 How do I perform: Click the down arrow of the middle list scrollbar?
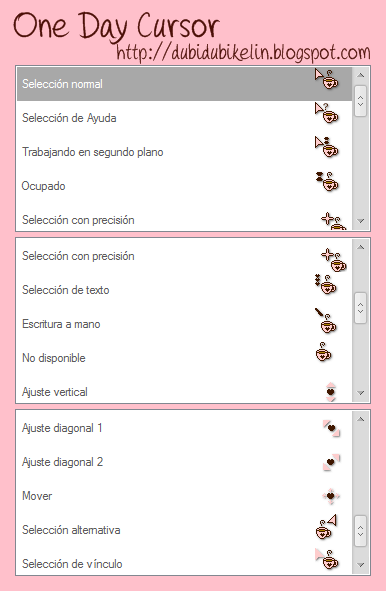[361, 393]
